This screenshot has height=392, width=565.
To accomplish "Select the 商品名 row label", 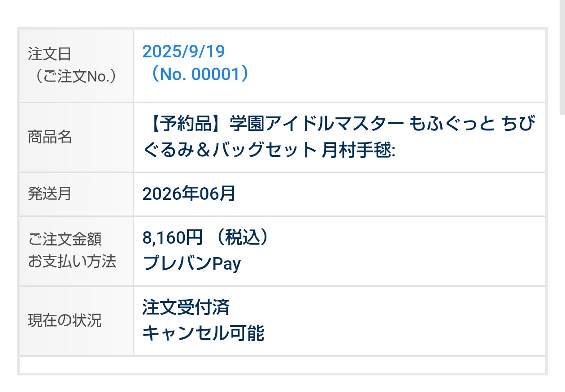I will pyautogui.click(x=50, y=138).
